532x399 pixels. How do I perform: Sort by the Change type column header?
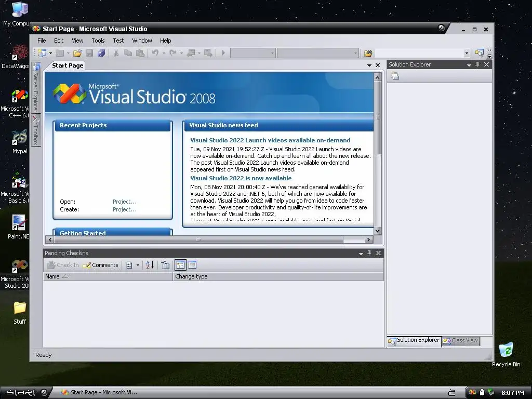pyautogui.click(x=278, y=276)
